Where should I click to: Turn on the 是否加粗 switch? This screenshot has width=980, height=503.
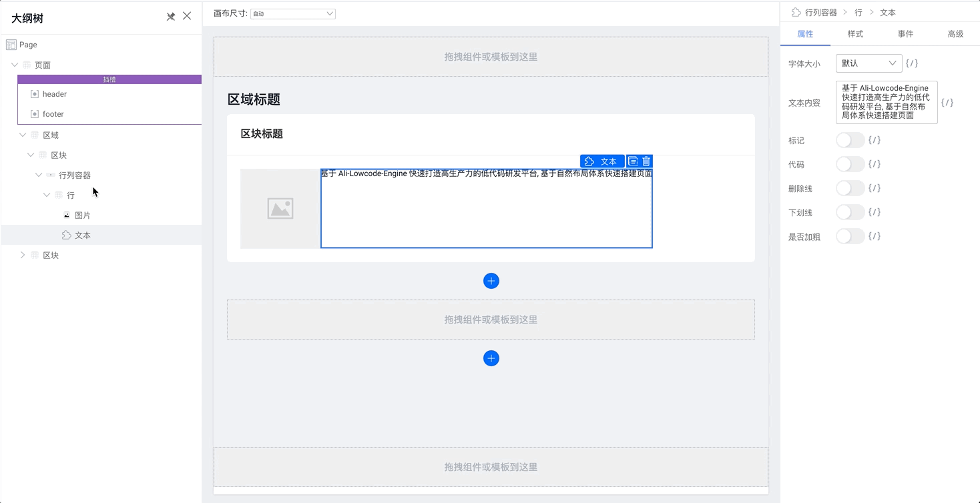click(x=850, y=235)
